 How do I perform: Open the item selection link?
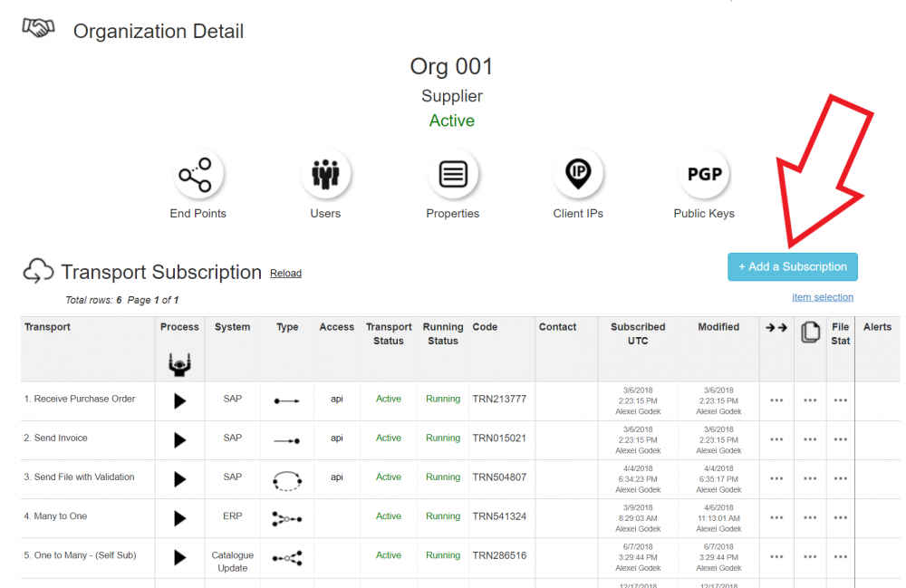[822, 297]
